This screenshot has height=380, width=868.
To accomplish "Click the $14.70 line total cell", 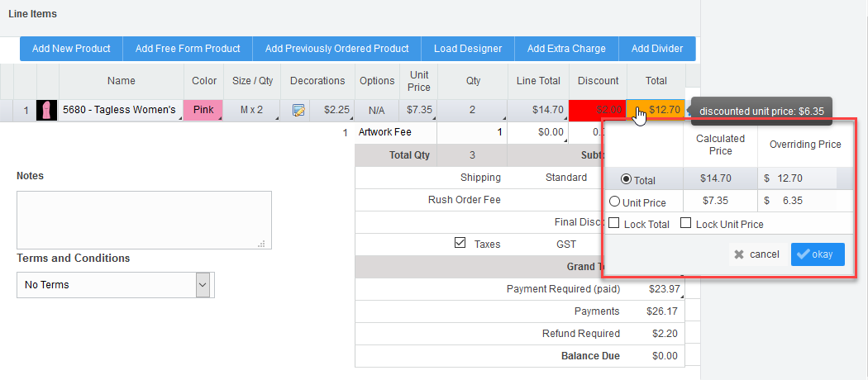I will click(x=539, y=110).
